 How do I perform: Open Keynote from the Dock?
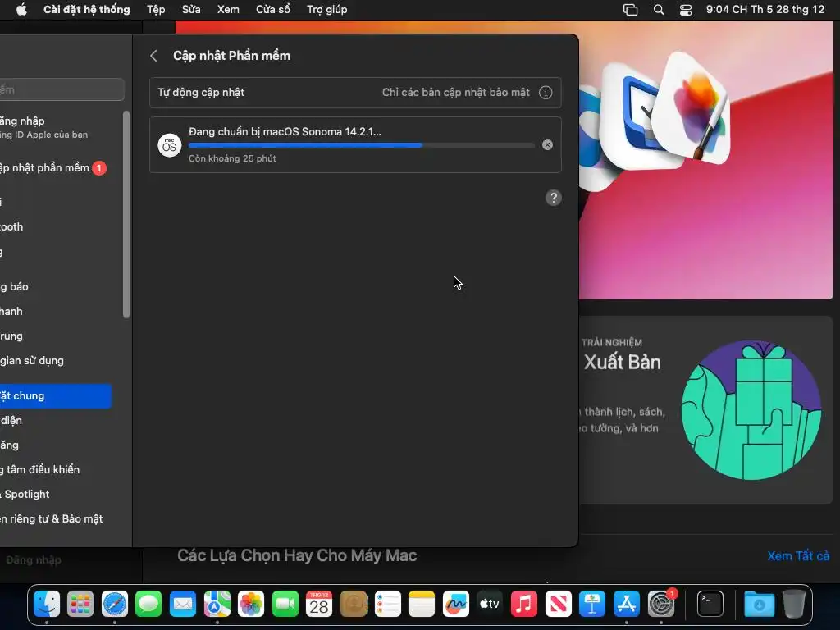[592, 604]
